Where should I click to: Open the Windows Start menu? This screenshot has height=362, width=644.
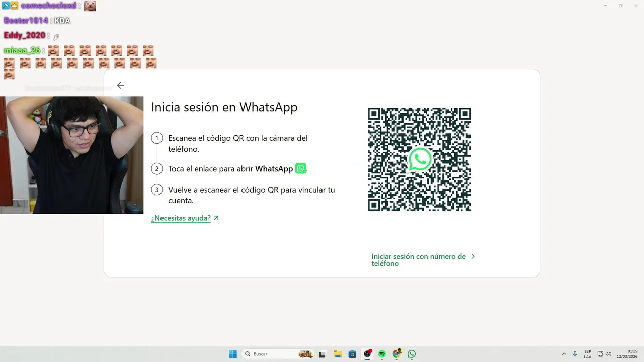pos(233,354)
